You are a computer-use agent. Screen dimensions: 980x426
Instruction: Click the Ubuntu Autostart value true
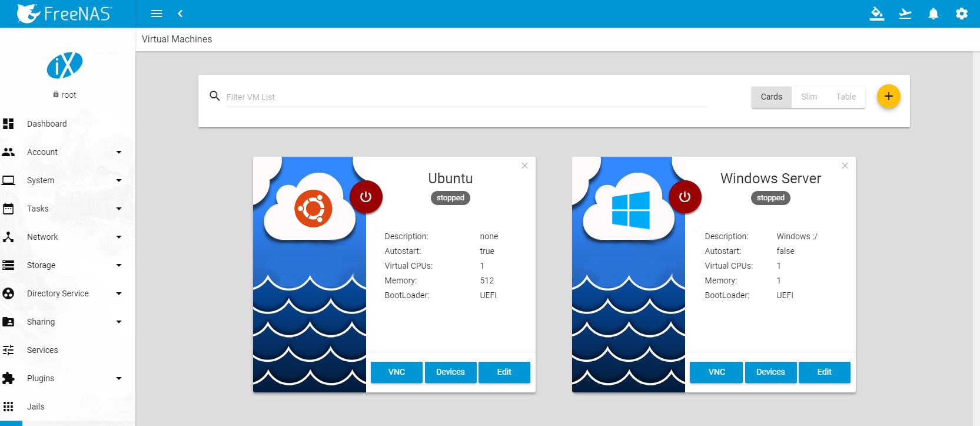click(487, 251)
